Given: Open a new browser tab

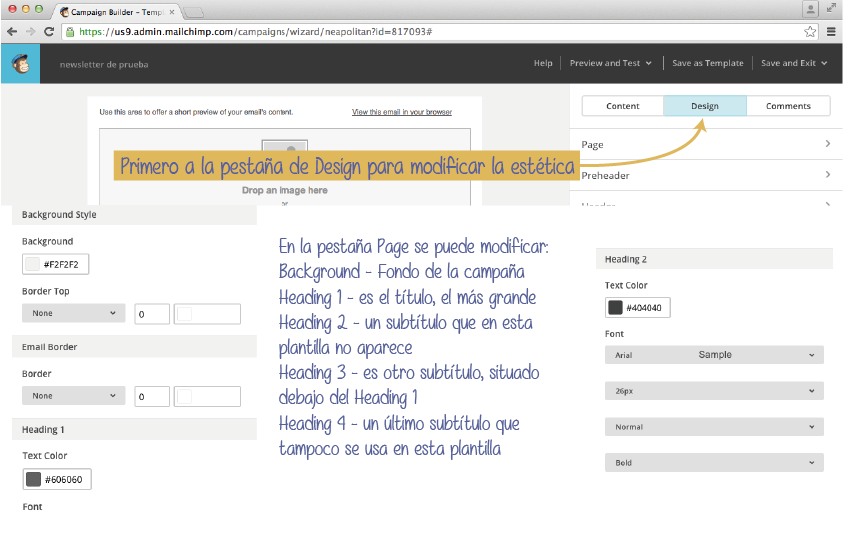Looking at the screenshot, I should (x=194, y=12).
